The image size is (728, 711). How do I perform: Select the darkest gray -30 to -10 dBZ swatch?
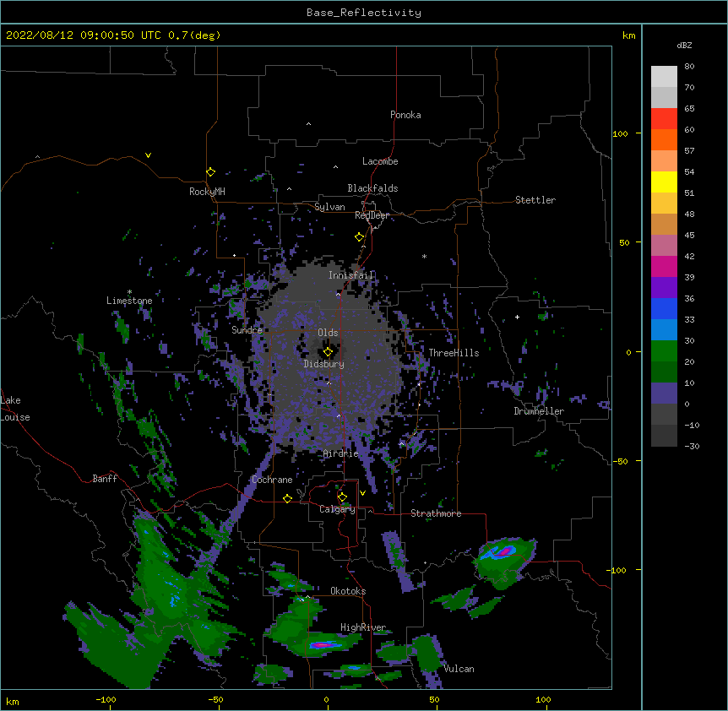(664, 436)
